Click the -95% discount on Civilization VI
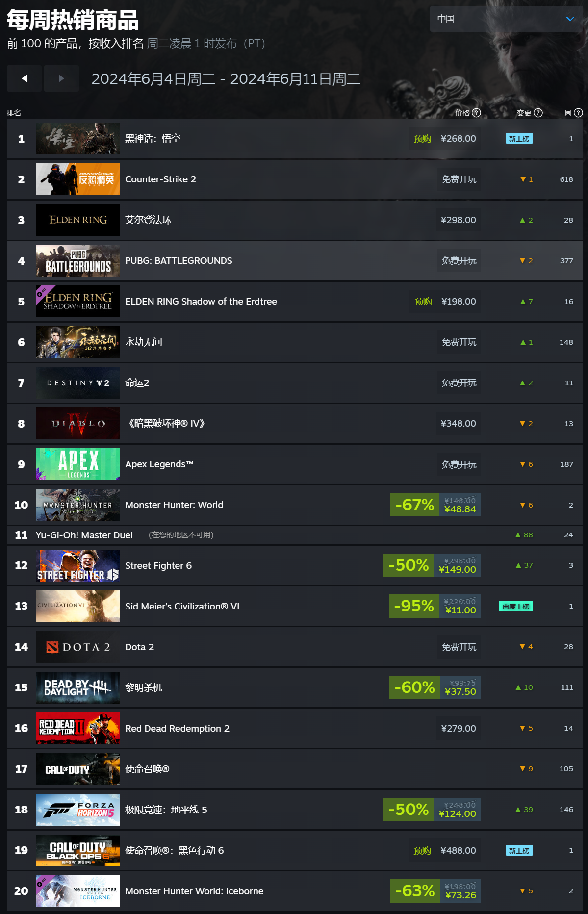This screenshot has height=914, width=588. click(414, 606)
